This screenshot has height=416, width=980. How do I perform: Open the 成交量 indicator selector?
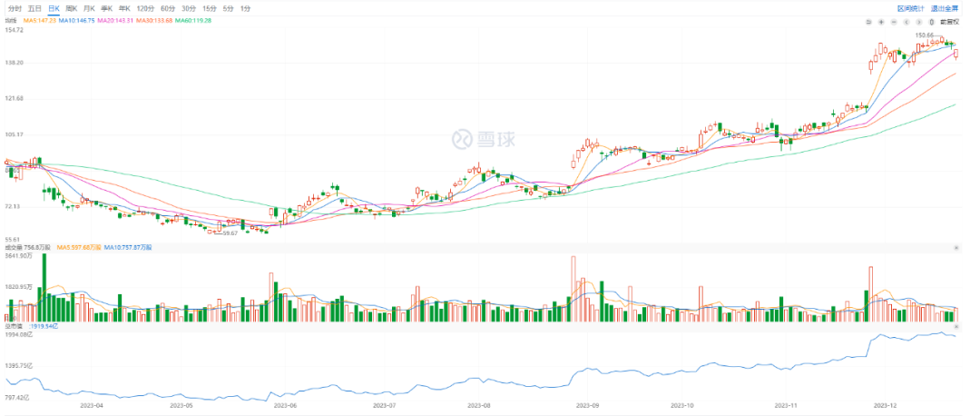point(14,247)
